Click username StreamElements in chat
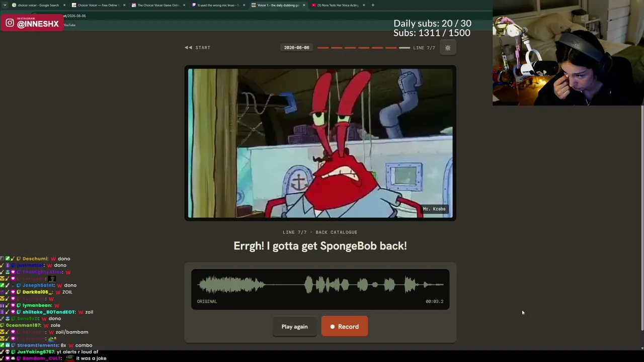 tap(38, 345)
